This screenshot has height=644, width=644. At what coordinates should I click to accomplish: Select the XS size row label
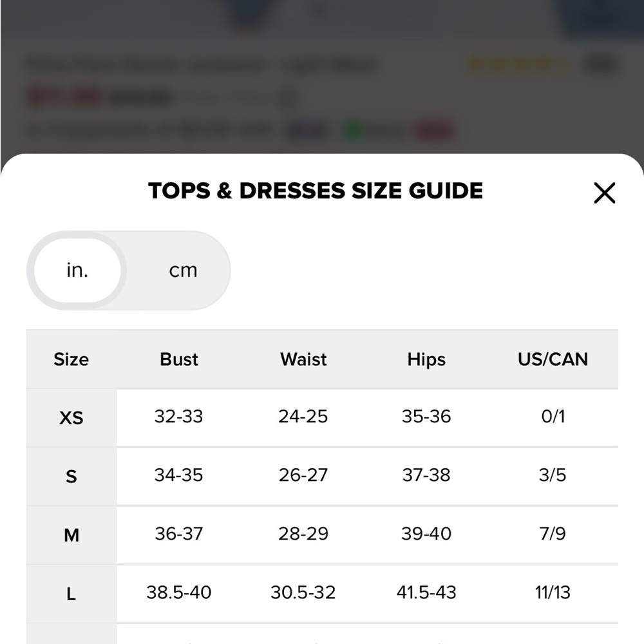click(x=71, y=418)
